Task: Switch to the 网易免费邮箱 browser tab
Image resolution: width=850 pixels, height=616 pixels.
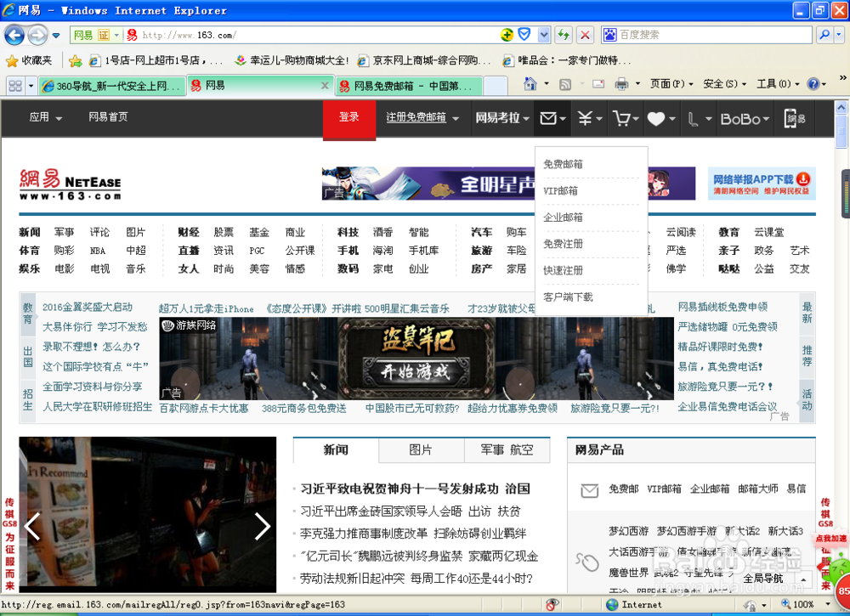Action: coord(408,86)
